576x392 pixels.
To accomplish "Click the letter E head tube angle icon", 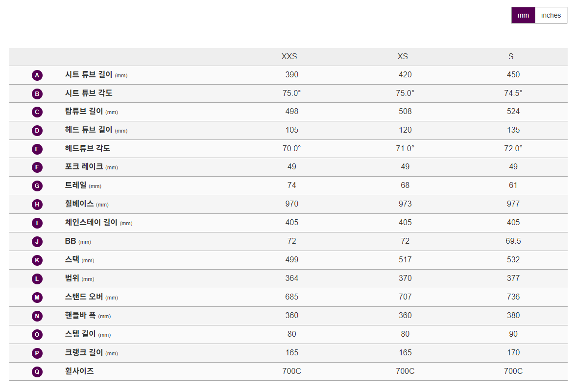I will coord(37,149).
